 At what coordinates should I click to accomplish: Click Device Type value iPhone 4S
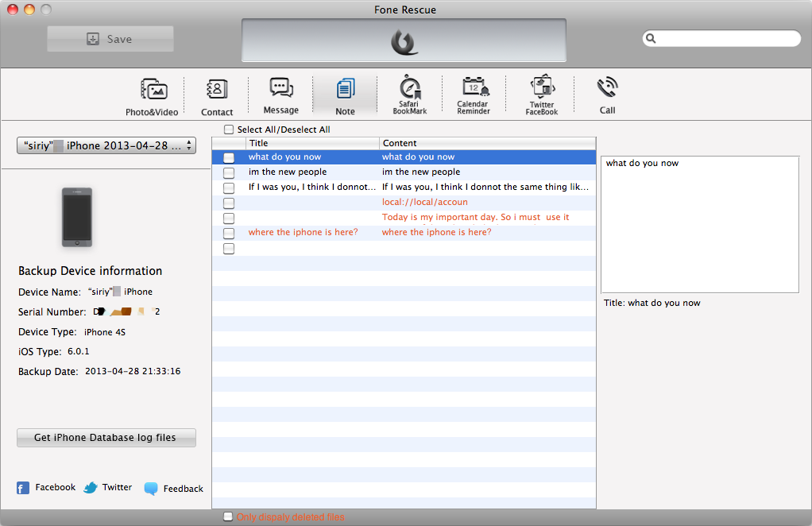pos(105,332)
